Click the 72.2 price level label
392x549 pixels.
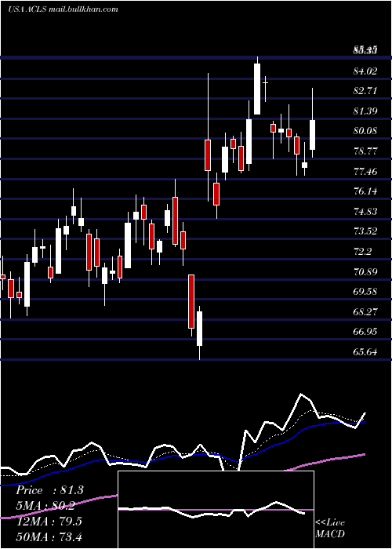pos(363,252)
